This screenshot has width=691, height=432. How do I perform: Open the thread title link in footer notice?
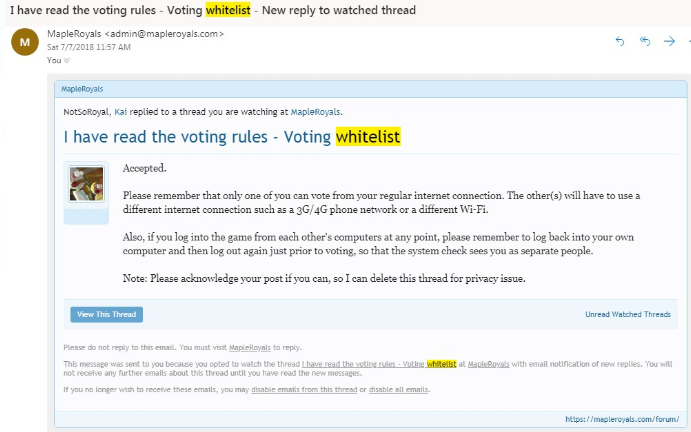[379, 364]
